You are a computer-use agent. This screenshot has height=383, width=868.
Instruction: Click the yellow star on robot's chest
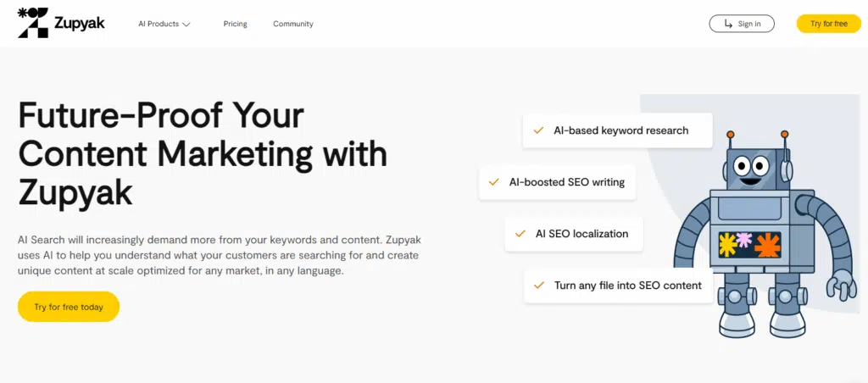[x=727, y=244]
